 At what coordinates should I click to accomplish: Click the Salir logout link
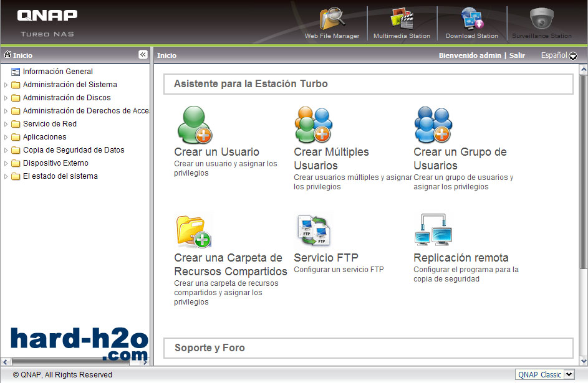point(517,55)
